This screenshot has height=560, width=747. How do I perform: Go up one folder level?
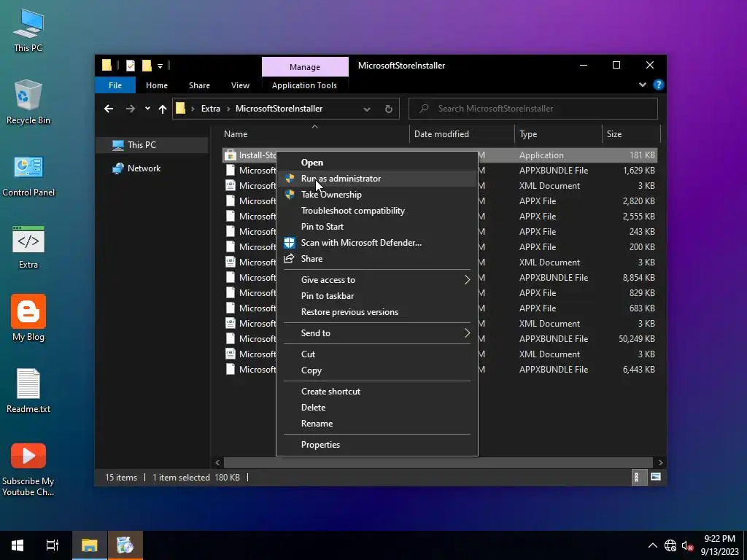(163, 109)
